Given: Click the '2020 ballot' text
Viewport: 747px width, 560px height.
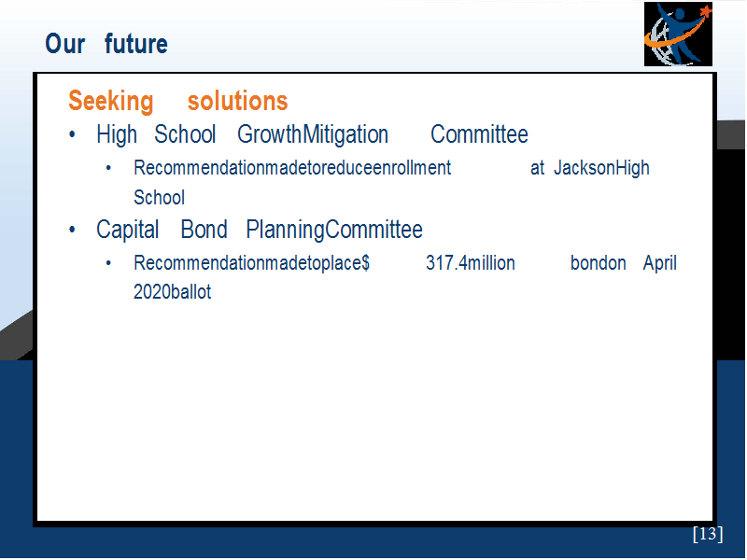Looking at the screenshot, I should click(x=172, y=292).
